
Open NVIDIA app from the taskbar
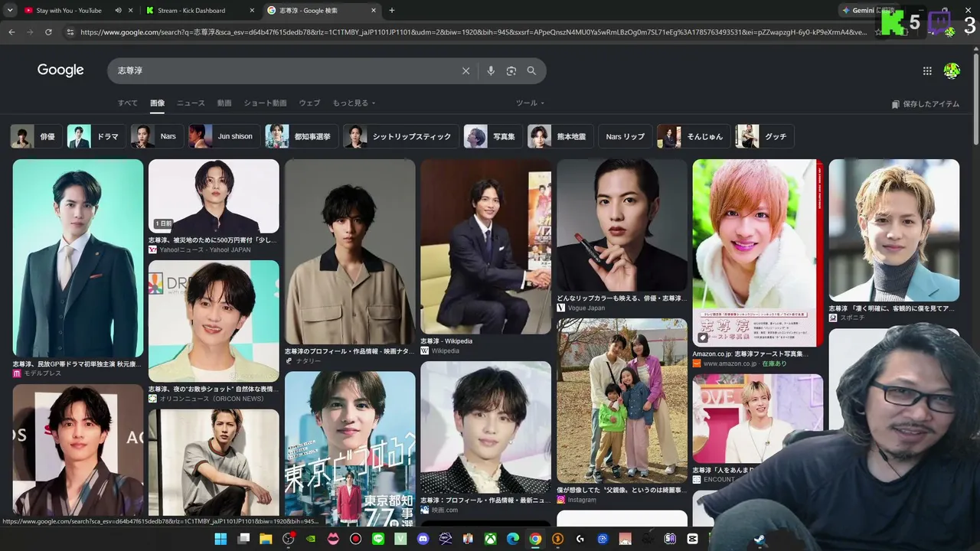tap(311, 539)
